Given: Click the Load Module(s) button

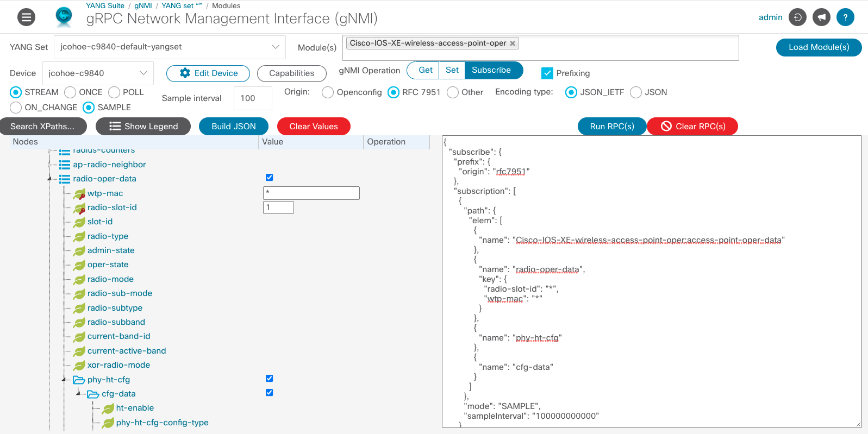Looking at the screenshot, I should [x=819, y=47].
